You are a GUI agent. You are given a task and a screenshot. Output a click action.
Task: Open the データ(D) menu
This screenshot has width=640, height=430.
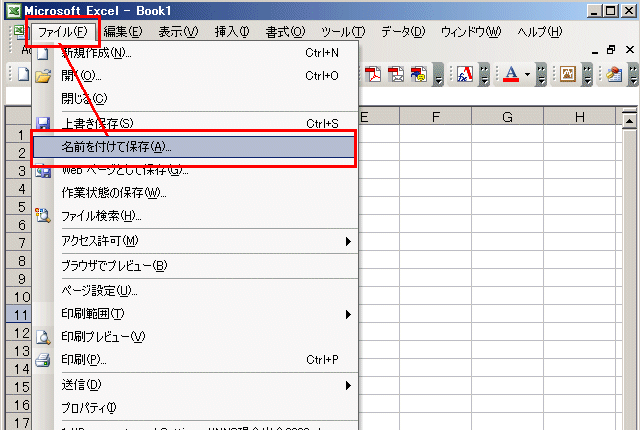403,32
